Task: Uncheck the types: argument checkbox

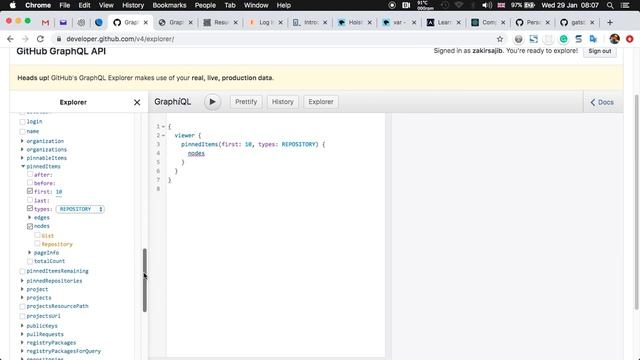Action: pos(30,209)
